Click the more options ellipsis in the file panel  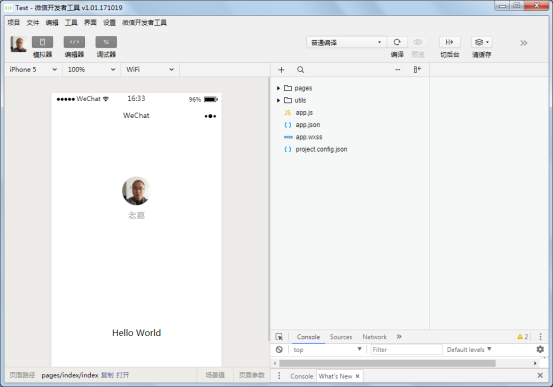397,70
